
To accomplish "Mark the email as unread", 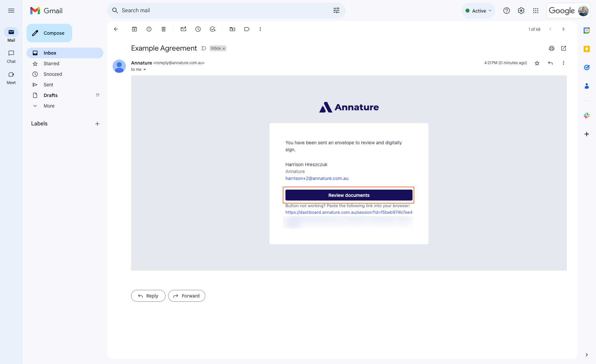I will pyautogui.click(x=183, y=29).
